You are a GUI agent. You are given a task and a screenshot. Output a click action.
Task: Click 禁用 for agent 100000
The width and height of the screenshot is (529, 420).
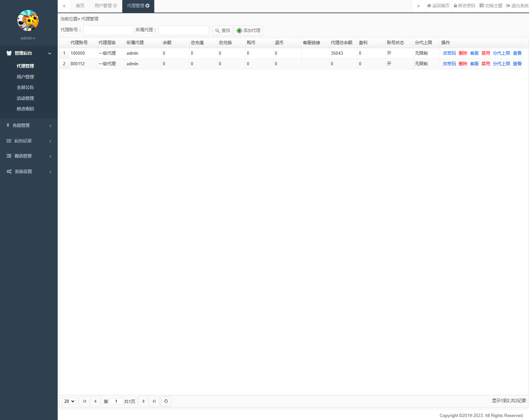point(485,53)
